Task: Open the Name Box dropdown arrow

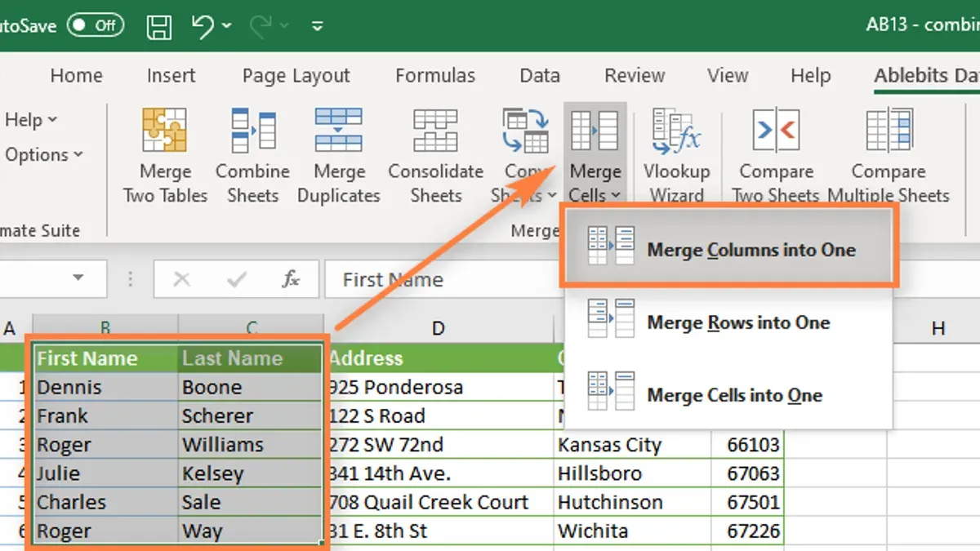Action: tap(78, 279)
